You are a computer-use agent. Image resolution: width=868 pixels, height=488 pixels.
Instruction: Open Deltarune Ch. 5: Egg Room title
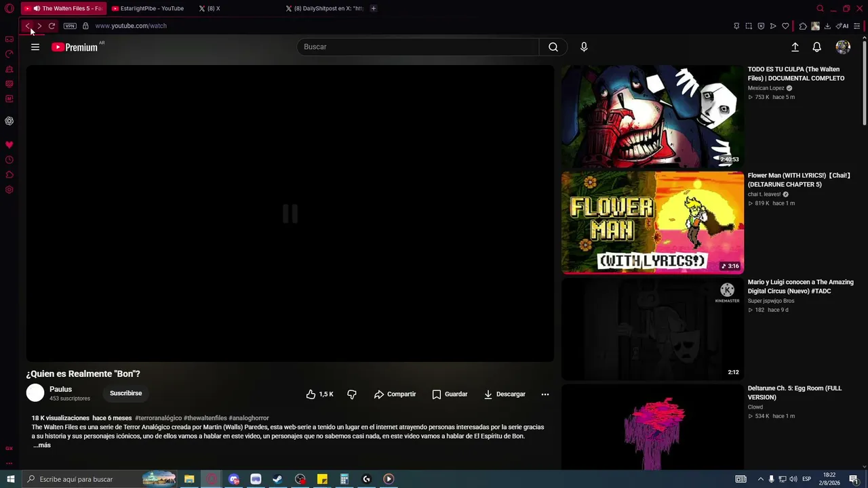795,392
